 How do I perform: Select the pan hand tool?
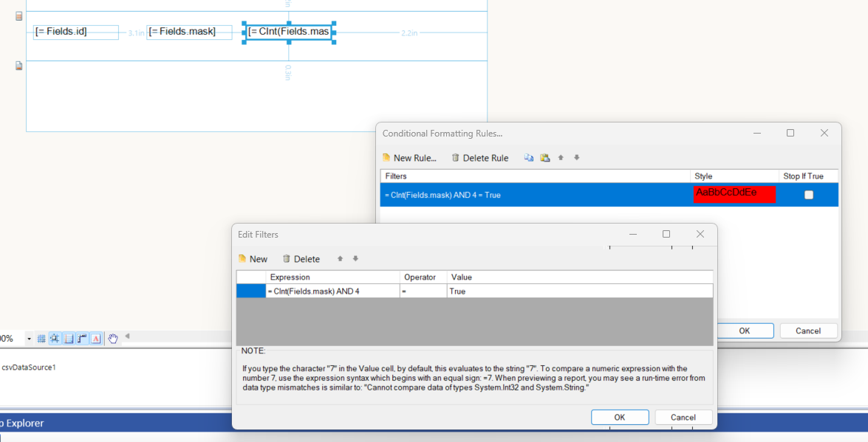(x=113, y=339)
